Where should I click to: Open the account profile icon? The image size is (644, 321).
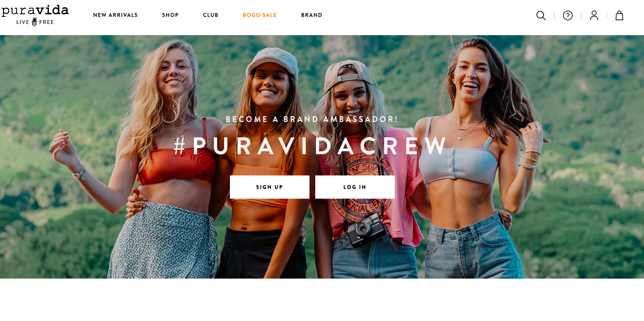click(x=594, y=15)
